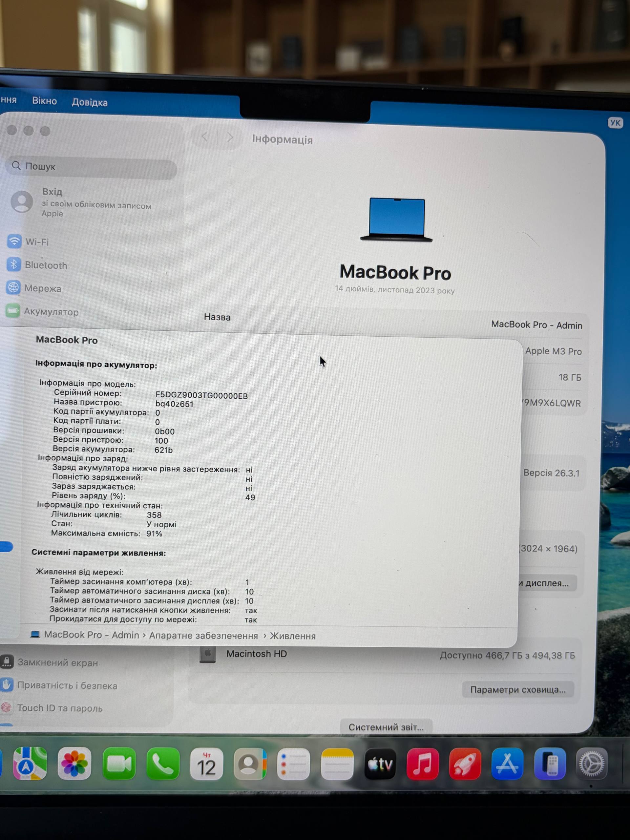Click the Інформація window title
The image size is (630, 840).
click(283, 139)
